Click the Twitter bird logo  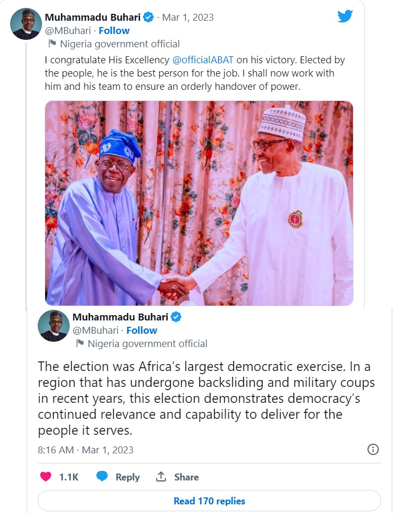click(345, 16)
